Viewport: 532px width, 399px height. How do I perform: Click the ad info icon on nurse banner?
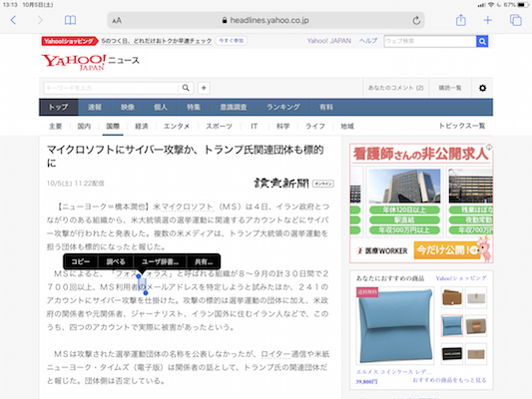(489, 147)
